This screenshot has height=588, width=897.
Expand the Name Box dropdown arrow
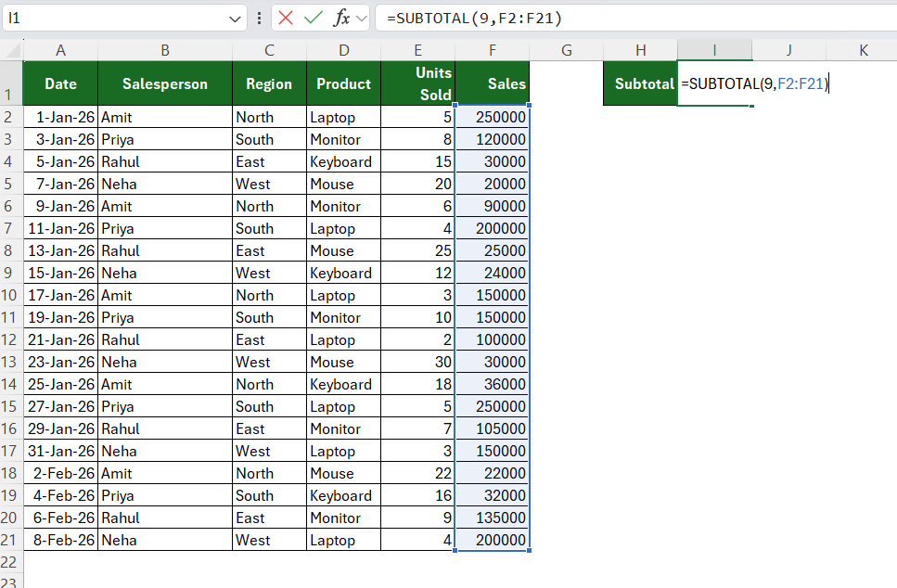235,19
